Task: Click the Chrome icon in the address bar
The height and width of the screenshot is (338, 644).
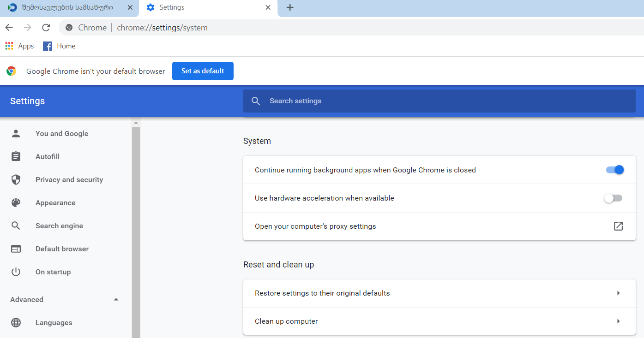Action: click(69, 28)
